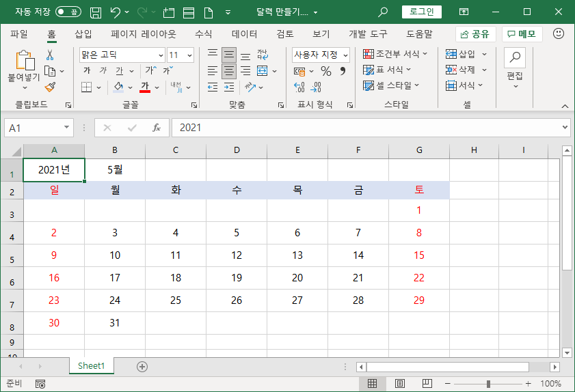
Task: Open the 파일 menu tab
Action: pos(19,34)
